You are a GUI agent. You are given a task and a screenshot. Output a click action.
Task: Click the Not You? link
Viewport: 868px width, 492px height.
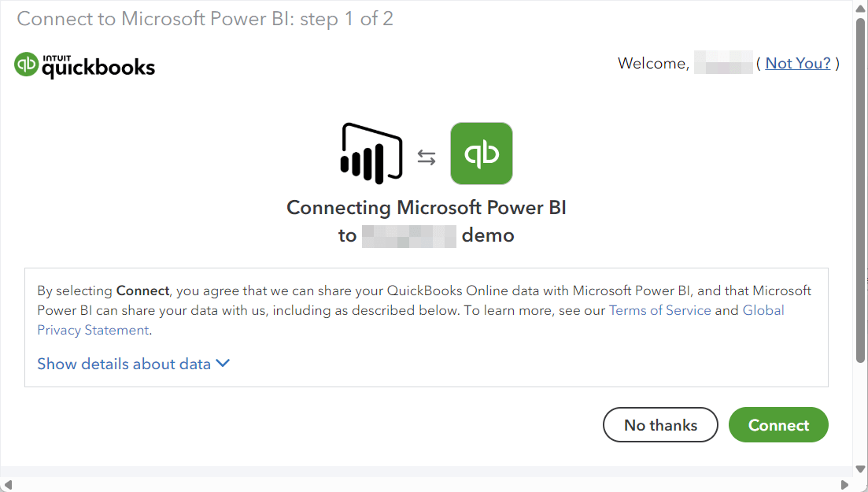coord(798,63)
